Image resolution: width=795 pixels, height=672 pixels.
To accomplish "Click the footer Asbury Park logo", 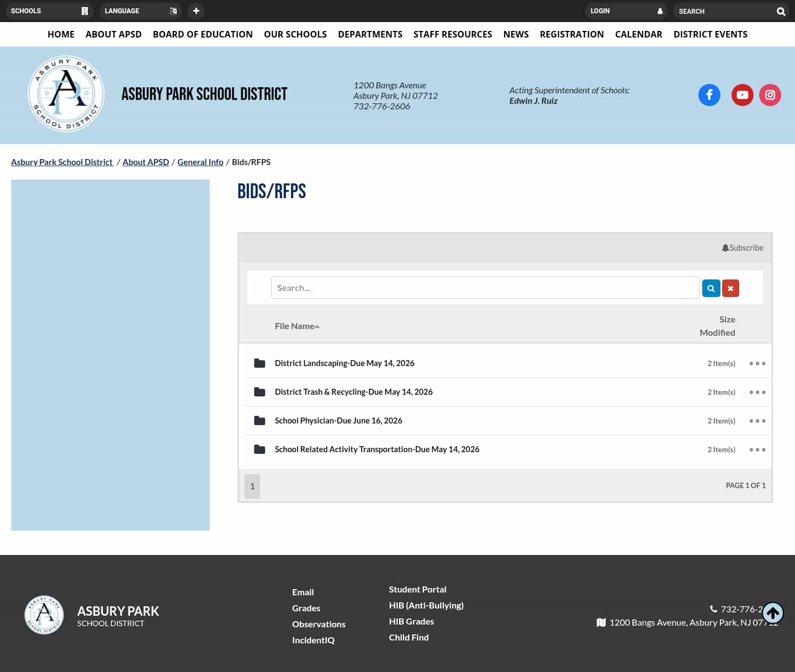I will pyautogui.click(x=44, y=615).
